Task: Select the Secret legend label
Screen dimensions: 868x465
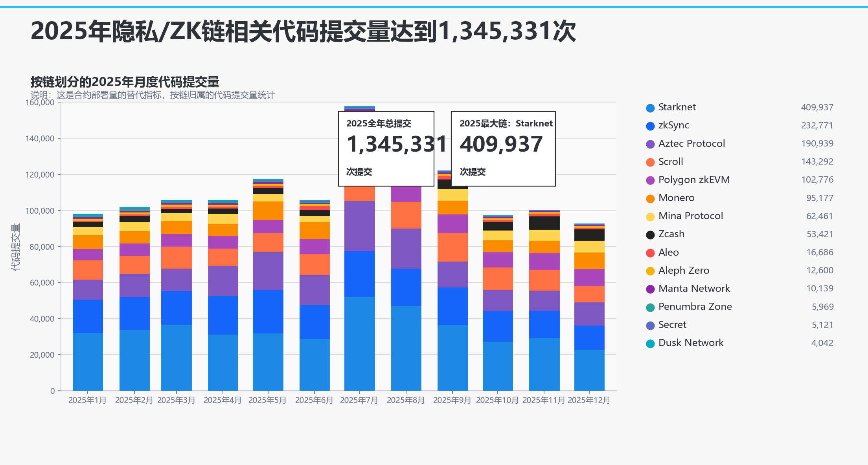Action: click(x=672, y=324)
